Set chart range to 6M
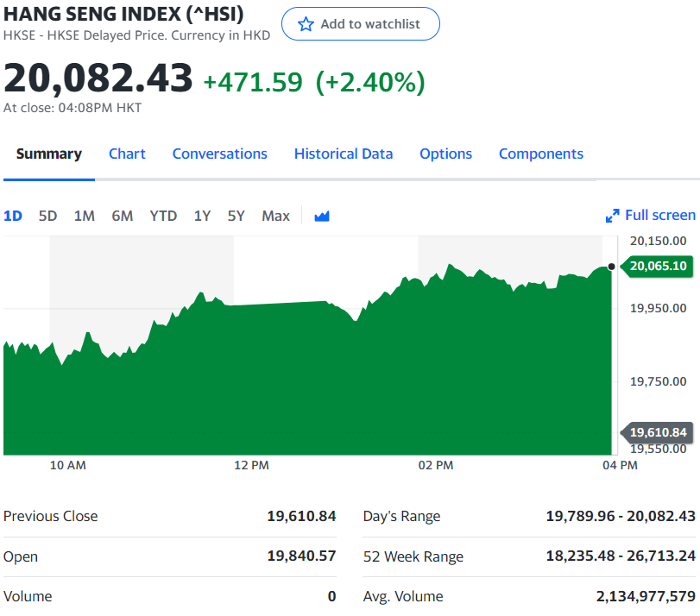Image resolution: width=700 pixels, height=616 pixels. pos(123,216)
